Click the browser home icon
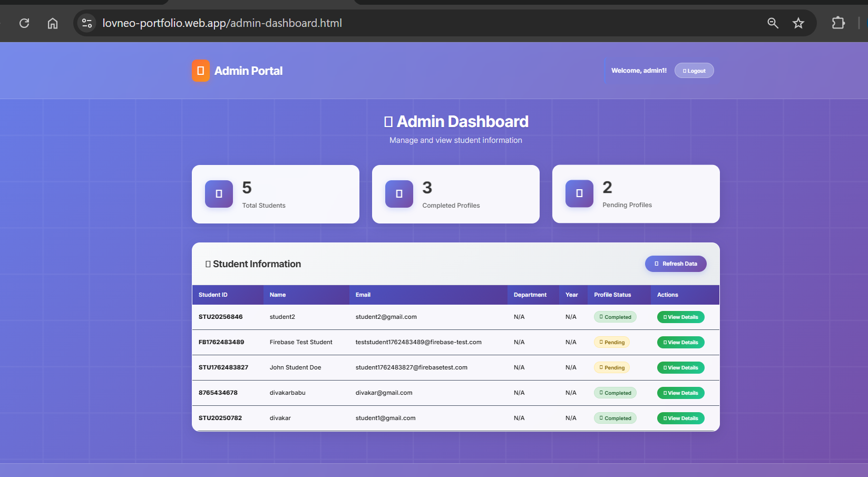Image resolution: width=868 pixels, height=477 pixels. pyautogui.click(x=52, y=23)
